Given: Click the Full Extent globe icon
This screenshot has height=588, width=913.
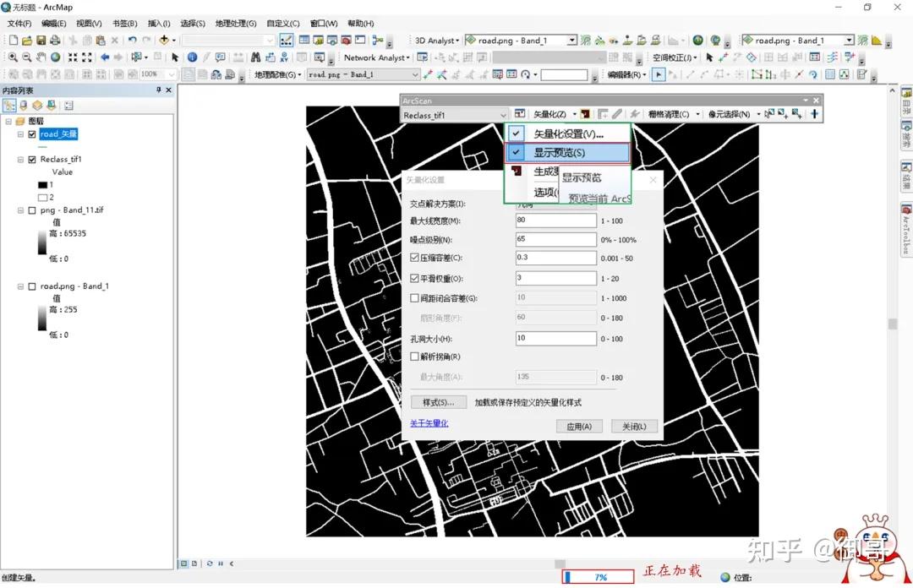Looking at the screenshot, I should (x=56, y=57).
